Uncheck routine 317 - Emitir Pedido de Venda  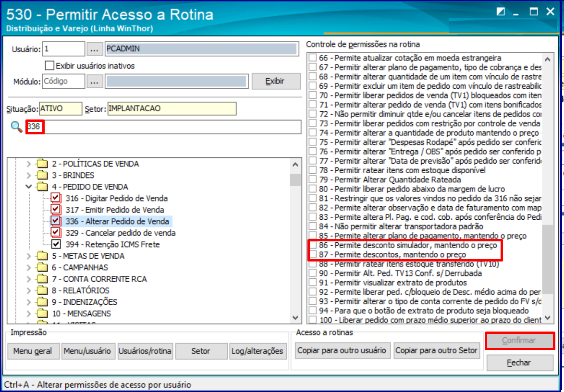[55, 210]
